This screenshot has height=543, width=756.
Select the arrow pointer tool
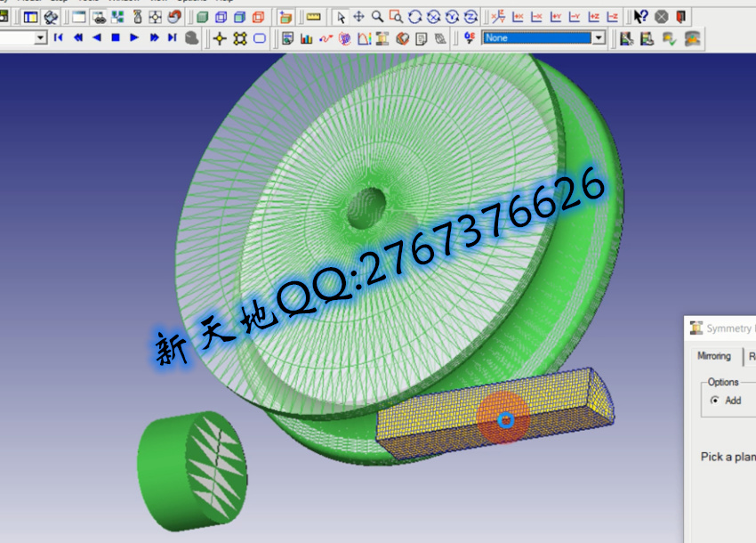(x=341, y=17)
